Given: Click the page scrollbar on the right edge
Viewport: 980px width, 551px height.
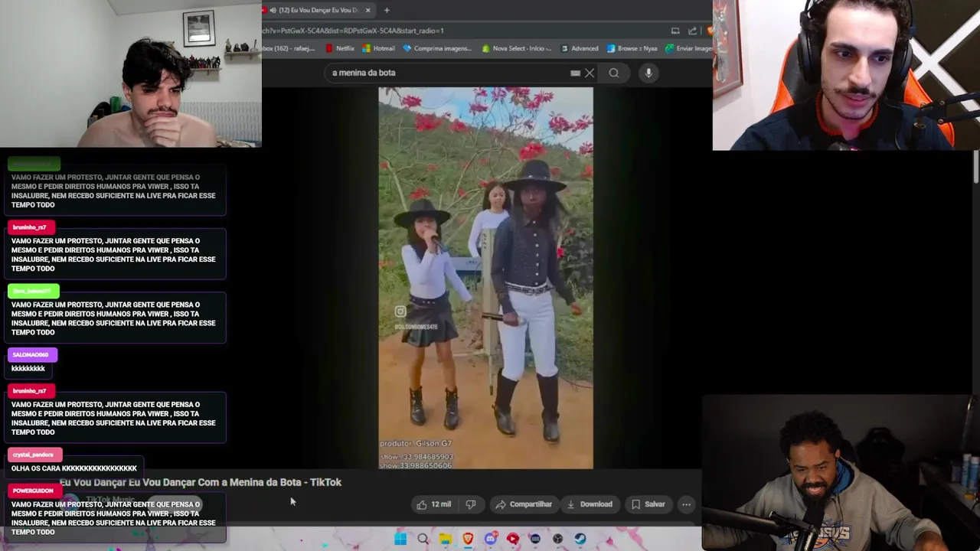Looking at the screenshot, I should (x=976, y=167).
